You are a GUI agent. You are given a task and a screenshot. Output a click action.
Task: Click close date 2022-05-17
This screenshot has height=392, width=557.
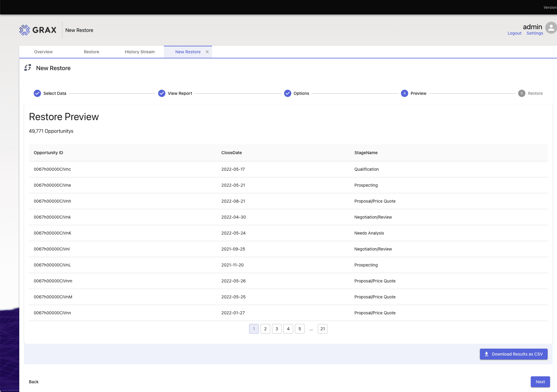click(x=233, y=169)
